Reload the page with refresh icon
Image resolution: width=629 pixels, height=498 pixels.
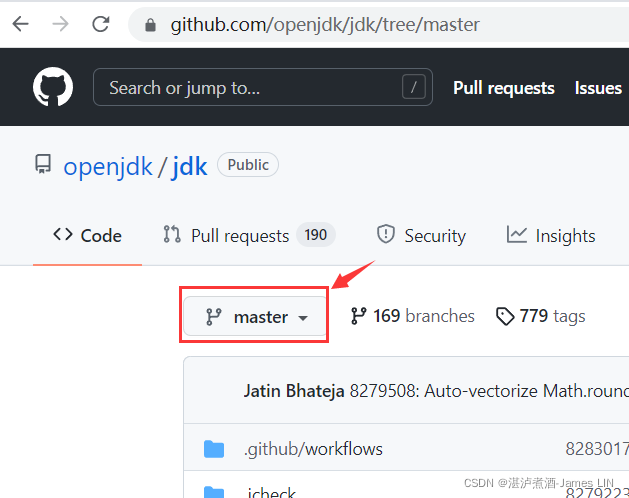101,24
